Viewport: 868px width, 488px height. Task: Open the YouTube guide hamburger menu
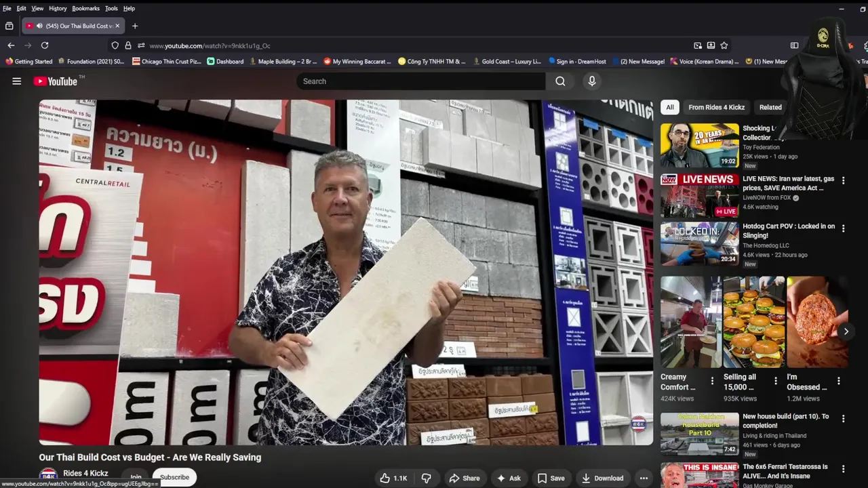(x=16, y=81)
